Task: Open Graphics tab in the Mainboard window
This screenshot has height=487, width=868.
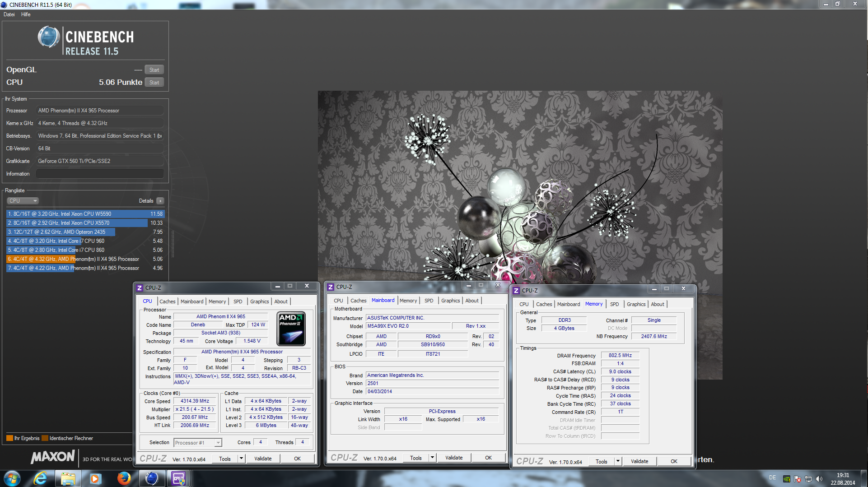Action: (x=450, y=301)
